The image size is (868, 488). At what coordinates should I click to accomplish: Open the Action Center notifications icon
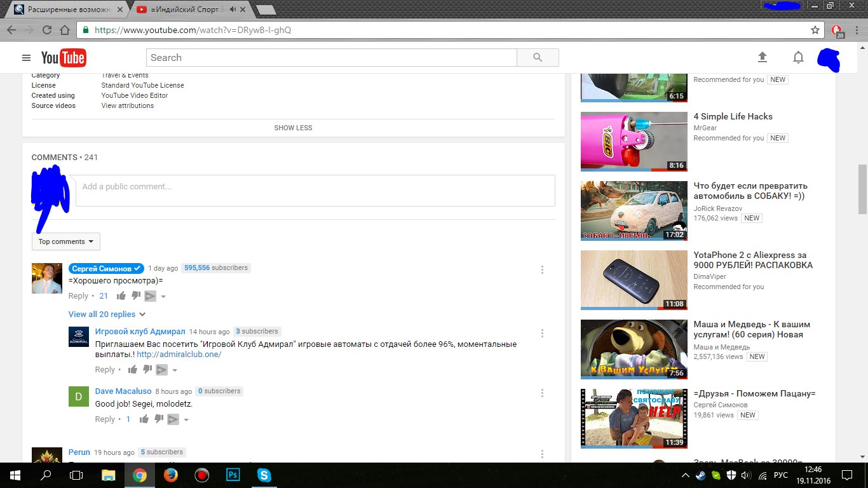click(x=847, y=475)
